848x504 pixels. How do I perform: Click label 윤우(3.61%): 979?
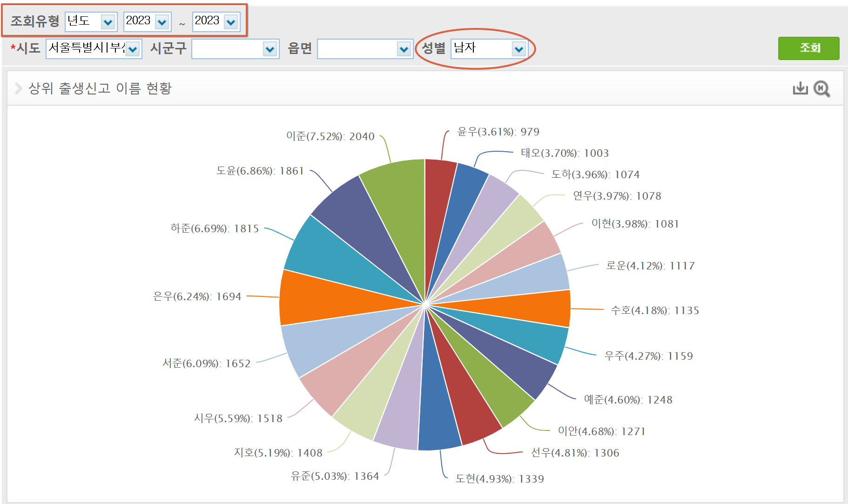pyautogui.click(x=498, y=132)
